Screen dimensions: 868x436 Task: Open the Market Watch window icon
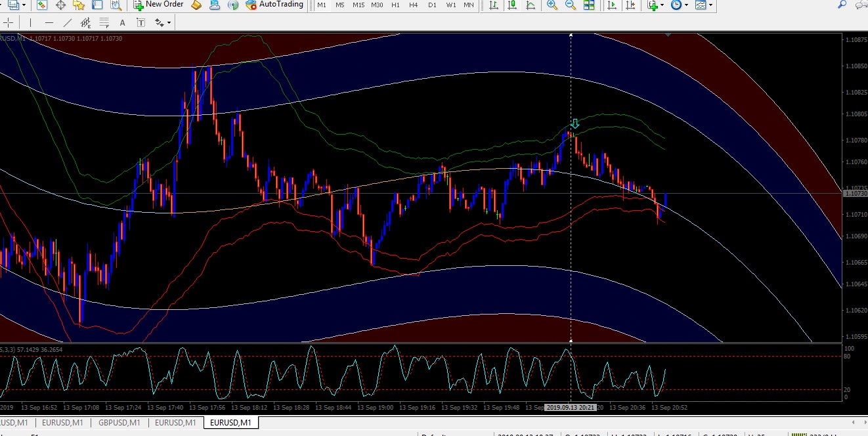click(42, 5)
